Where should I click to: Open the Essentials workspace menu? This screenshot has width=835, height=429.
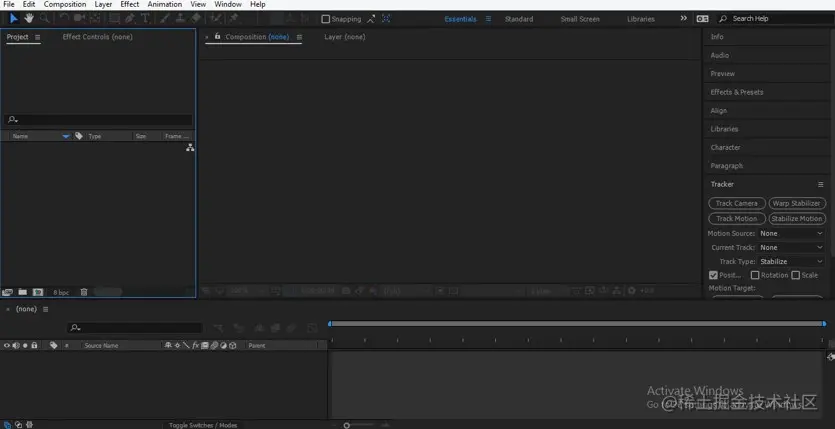488,19
